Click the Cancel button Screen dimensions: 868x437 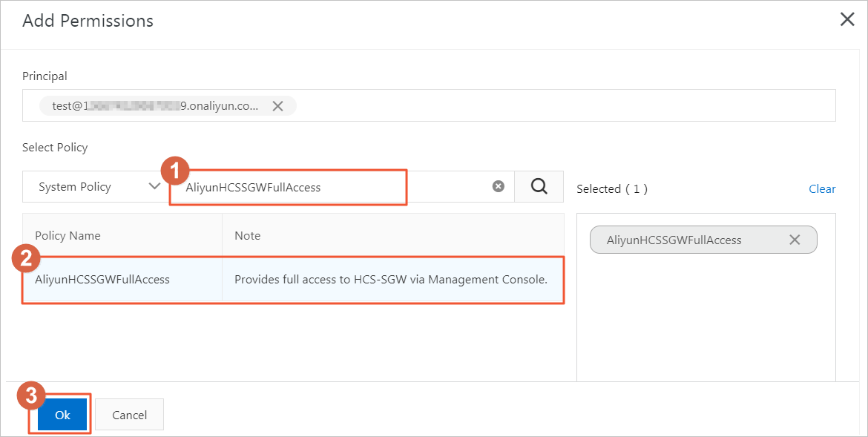[x=130, y=415]
